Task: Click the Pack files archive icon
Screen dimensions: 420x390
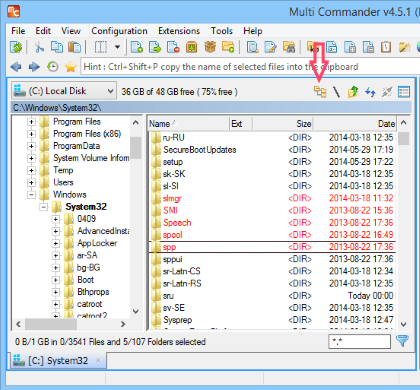Action: tap(192, 47)
